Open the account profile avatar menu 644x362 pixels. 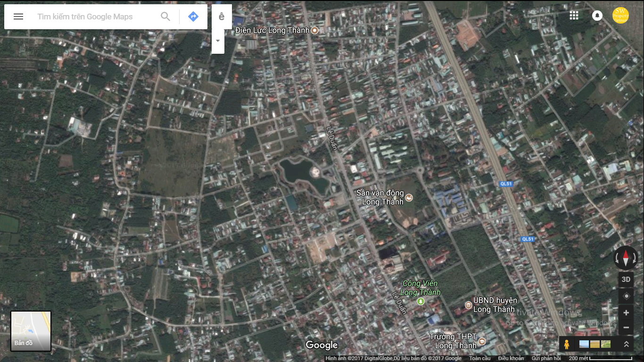pyautogui.click(x=620, y=16)
